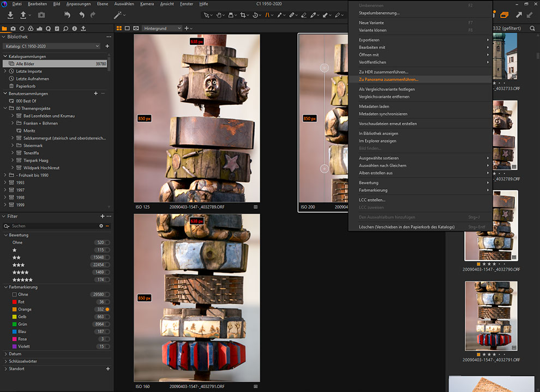Add a new layer with plus button
Image resolution: width=540 pixels, height=392 pixels.
click(x=187, y=28)
